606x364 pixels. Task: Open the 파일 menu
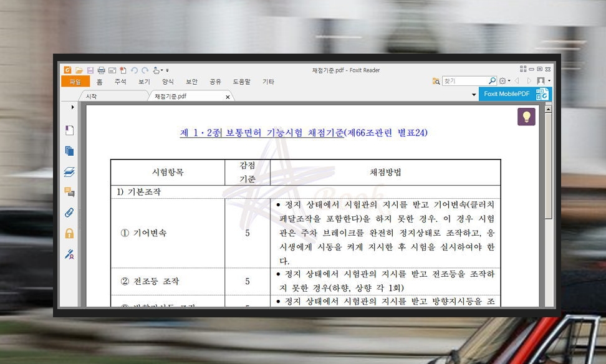click(x=75, y=82)
